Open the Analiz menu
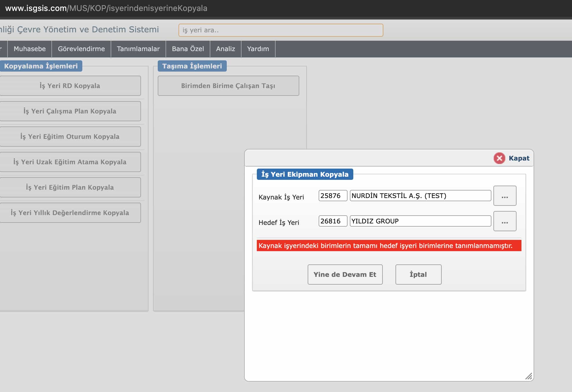The width and height of the screenshot is (572, 392). (225, 49)
